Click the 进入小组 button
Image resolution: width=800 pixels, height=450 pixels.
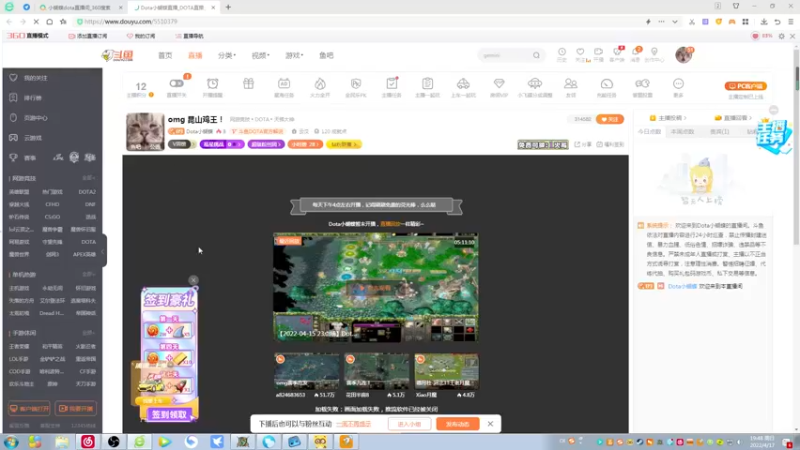(409, 424)
